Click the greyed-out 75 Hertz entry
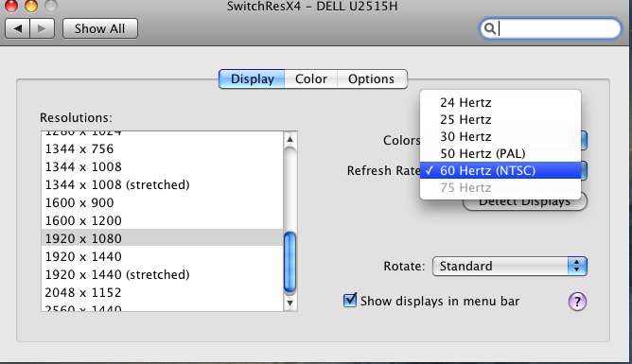 [500, 187]
